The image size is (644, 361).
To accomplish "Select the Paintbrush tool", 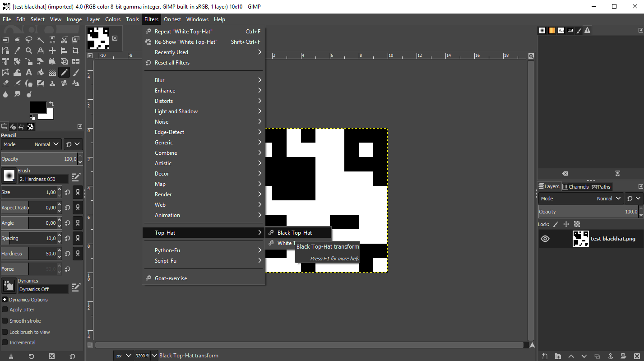I will [x=76, y=72].
